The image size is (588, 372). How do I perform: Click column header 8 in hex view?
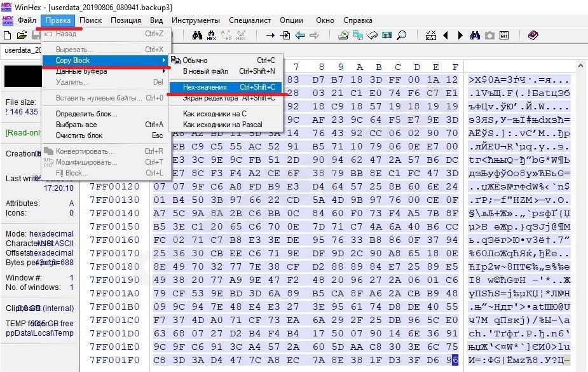click(321, 67)
